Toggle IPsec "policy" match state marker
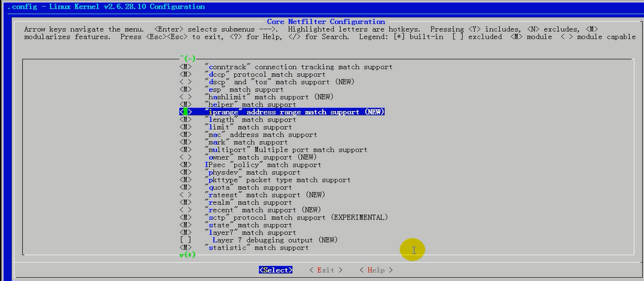644x281 pixels. [186, 165]
